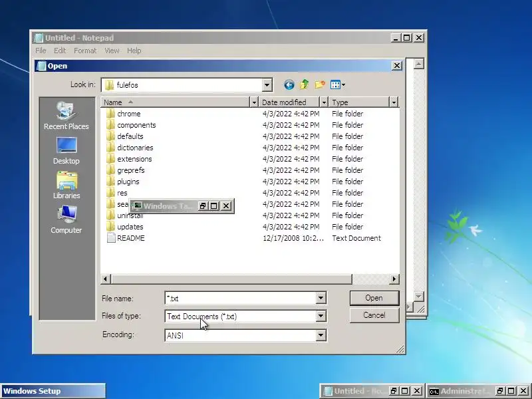
Task: Click the dictionaries folder icon
Action: 110,148
